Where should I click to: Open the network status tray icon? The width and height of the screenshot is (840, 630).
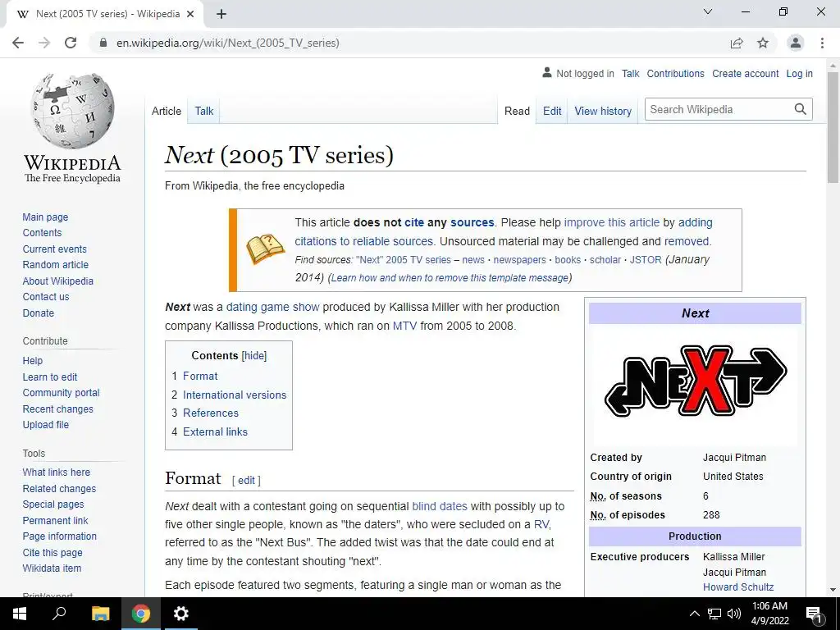point(714,614)
